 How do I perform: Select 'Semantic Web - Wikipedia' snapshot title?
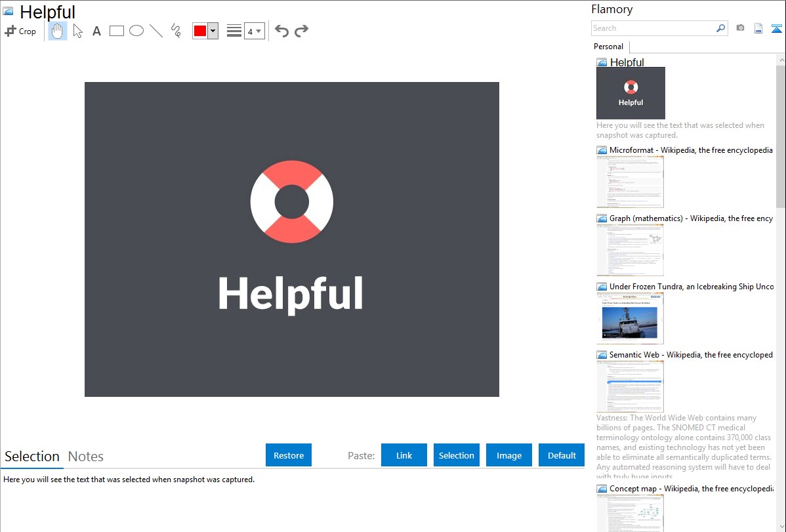pos(691,354)
